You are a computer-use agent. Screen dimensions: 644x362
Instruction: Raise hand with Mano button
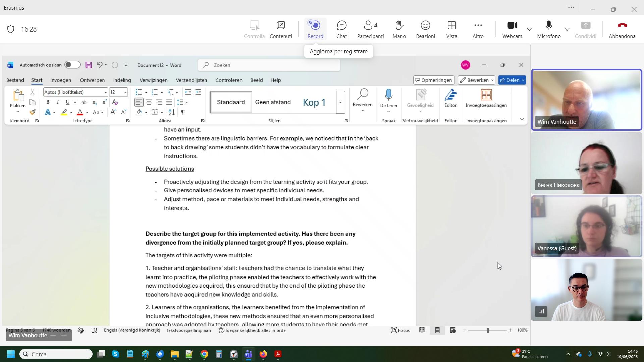(399, 29)
